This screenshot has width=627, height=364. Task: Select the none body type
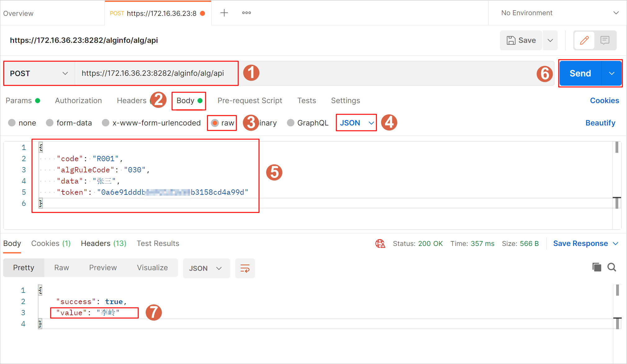click(x=12, y=123)
